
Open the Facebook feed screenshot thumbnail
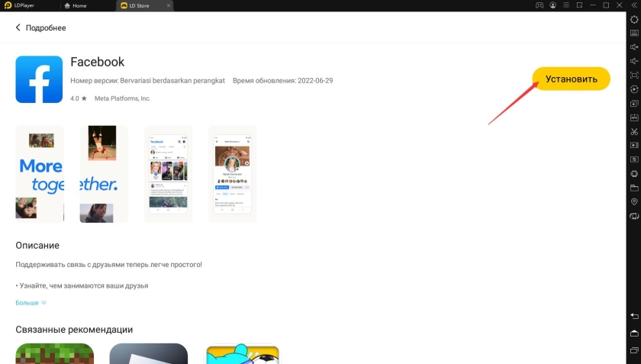tap(168, 174)
